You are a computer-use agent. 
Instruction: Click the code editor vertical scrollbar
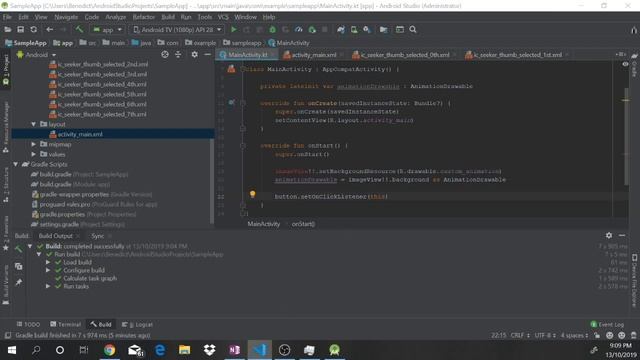pos(626,136)
